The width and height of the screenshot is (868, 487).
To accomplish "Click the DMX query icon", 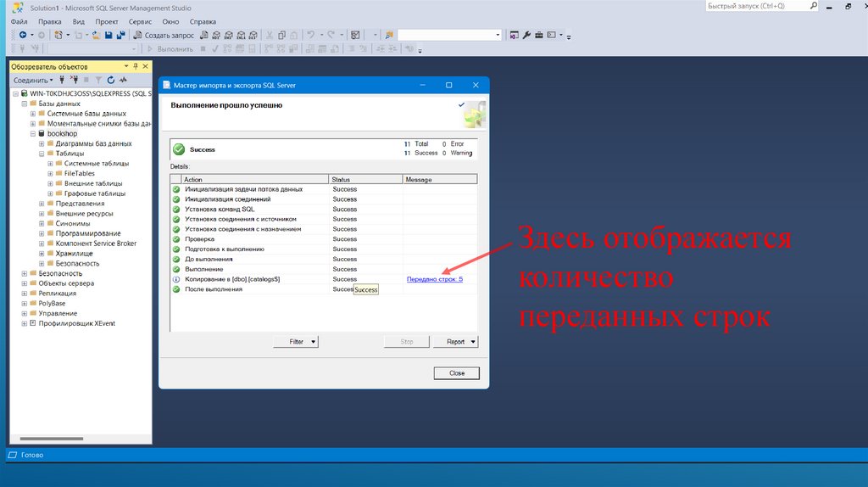I will point(229,35).
